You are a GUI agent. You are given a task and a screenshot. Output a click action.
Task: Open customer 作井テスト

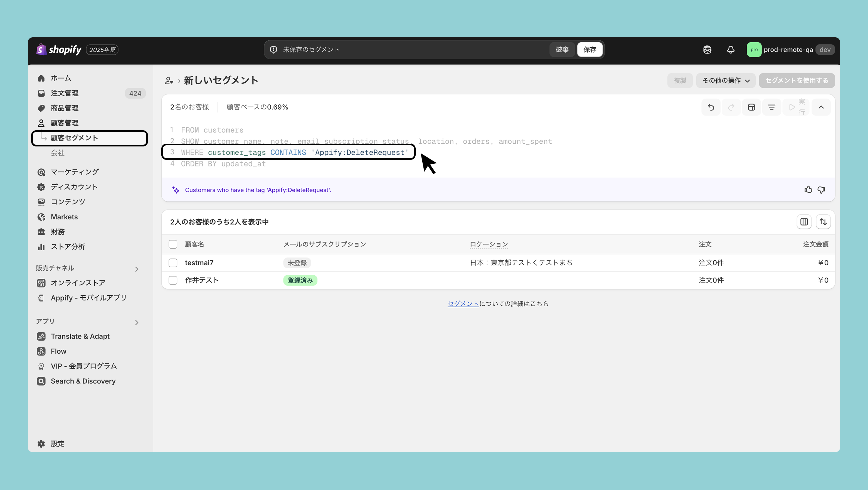click(x=202, y=280)
